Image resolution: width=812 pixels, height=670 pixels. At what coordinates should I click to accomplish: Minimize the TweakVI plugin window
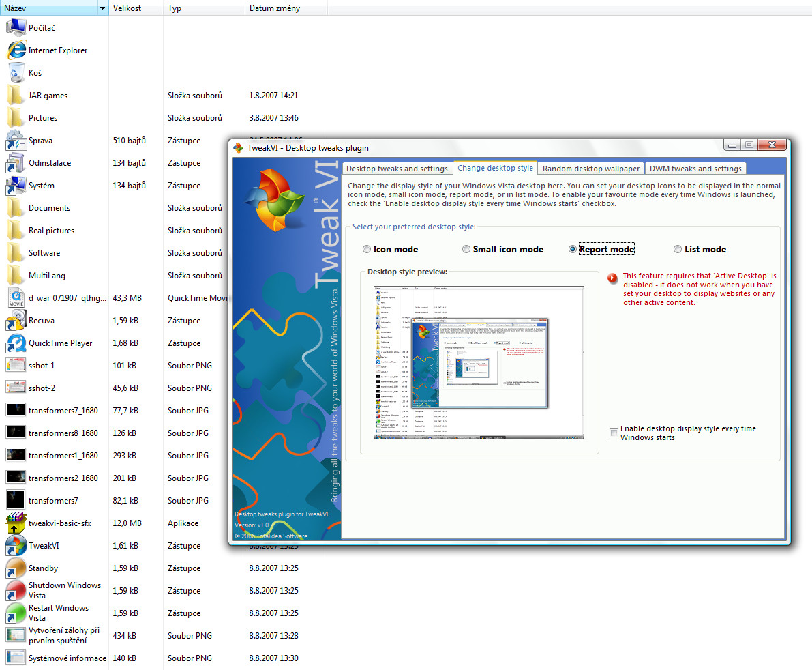point(732,145)
